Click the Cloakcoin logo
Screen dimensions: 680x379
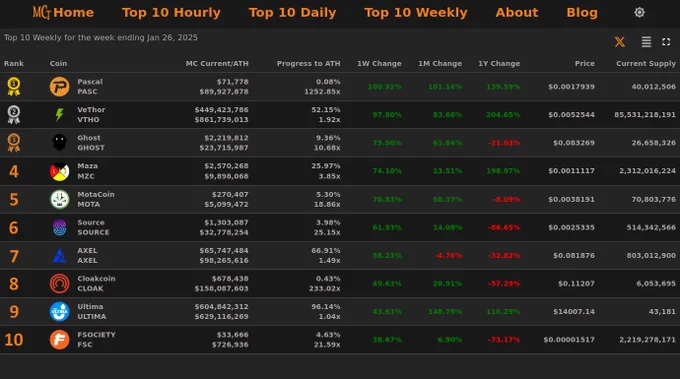59,284
